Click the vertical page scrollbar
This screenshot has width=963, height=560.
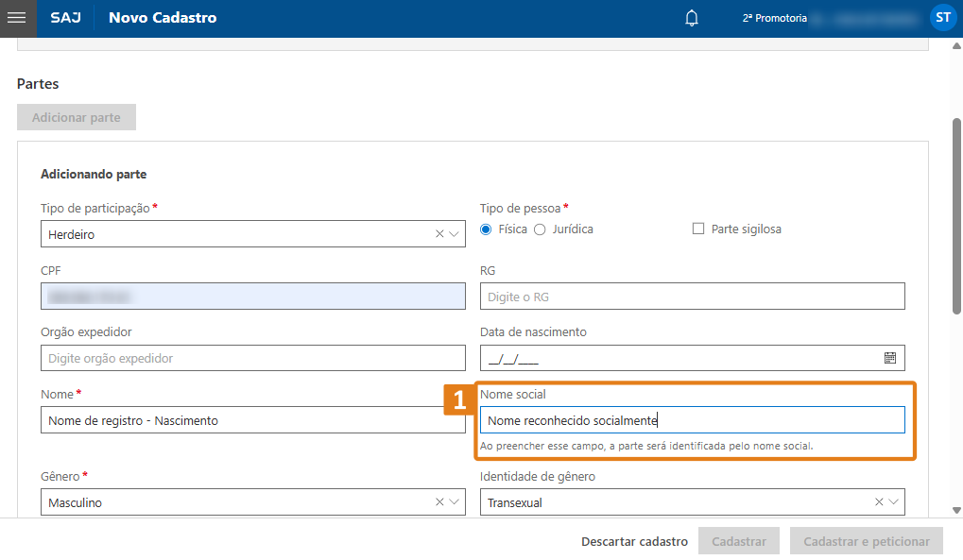[956, 217]
